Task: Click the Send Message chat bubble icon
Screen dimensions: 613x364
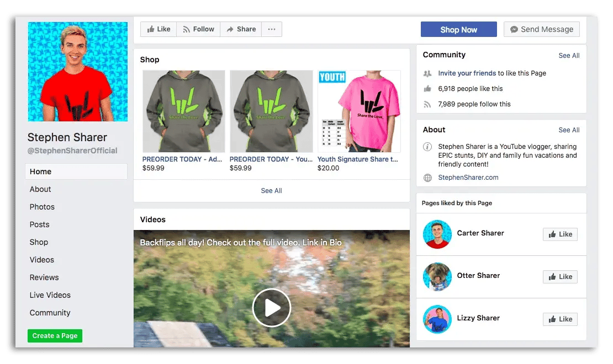Action: (514, 29)
